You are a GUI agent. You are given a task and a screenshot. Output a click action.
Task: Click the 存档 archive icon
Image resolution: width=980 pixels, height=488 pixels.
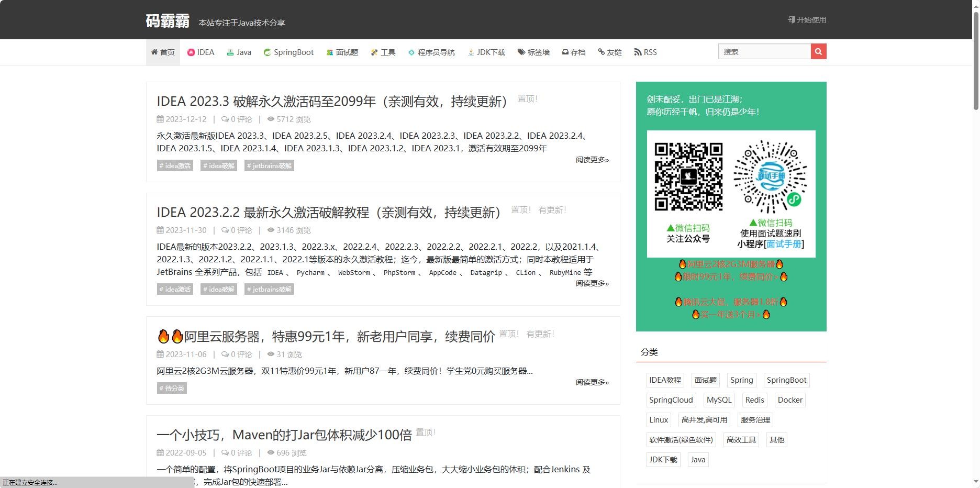point(565,52)
